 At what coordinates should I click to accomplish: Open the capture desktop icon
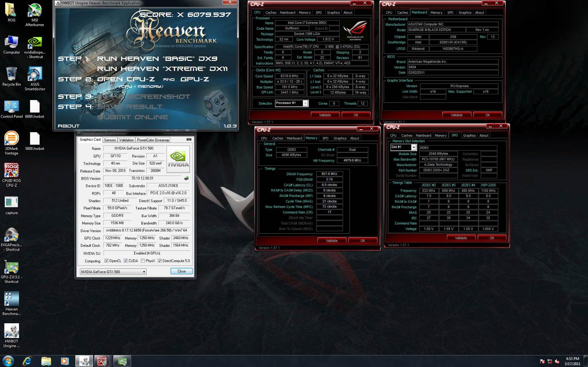tap(11, 205)
